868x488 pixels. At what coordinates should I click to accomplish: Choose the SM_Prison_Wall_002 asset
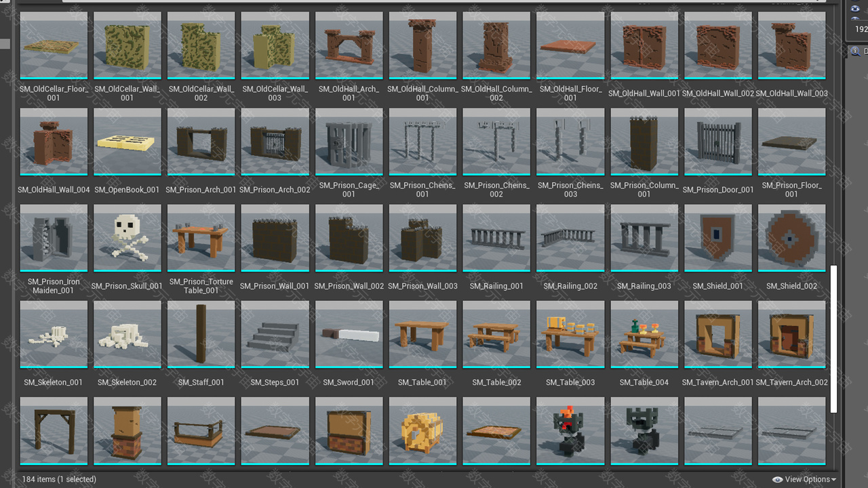[349, 238]
